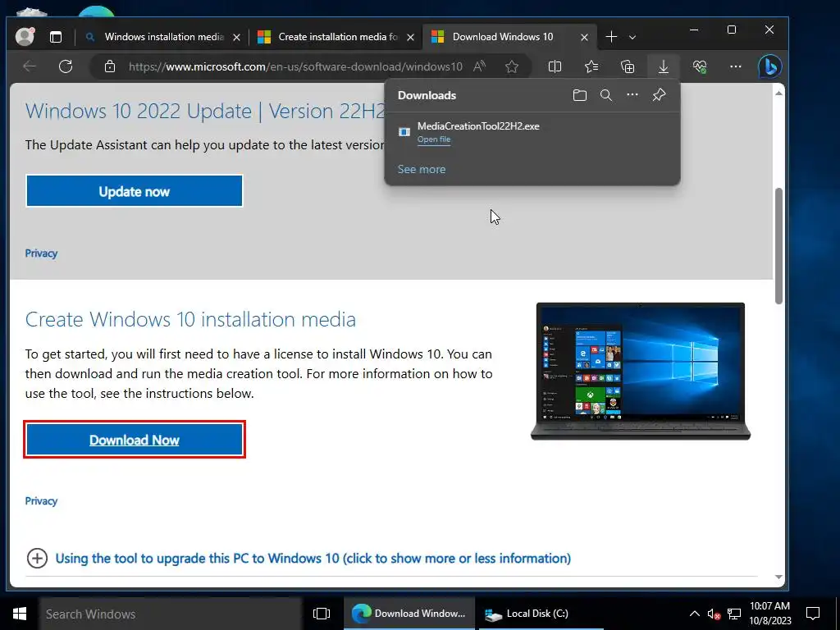Open the downloads folder icon
The image size is (840, 630).
point(580,95)
